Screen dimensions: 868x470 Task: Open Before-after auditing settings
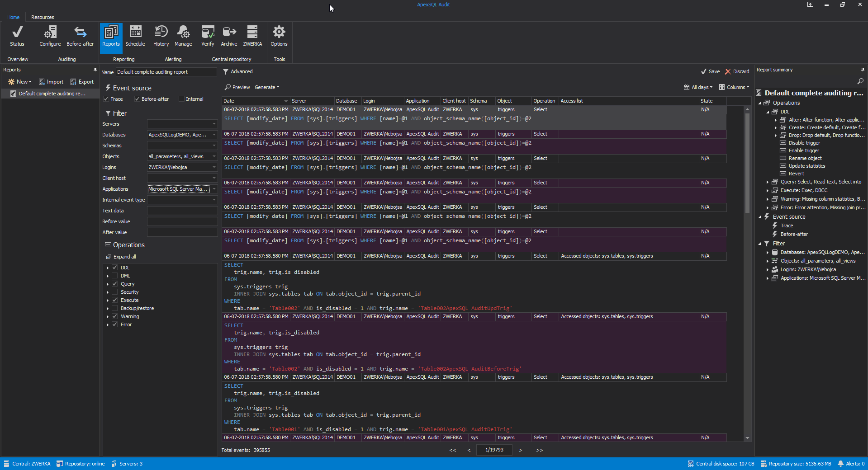pyautogui.click(x=80, y=36)
